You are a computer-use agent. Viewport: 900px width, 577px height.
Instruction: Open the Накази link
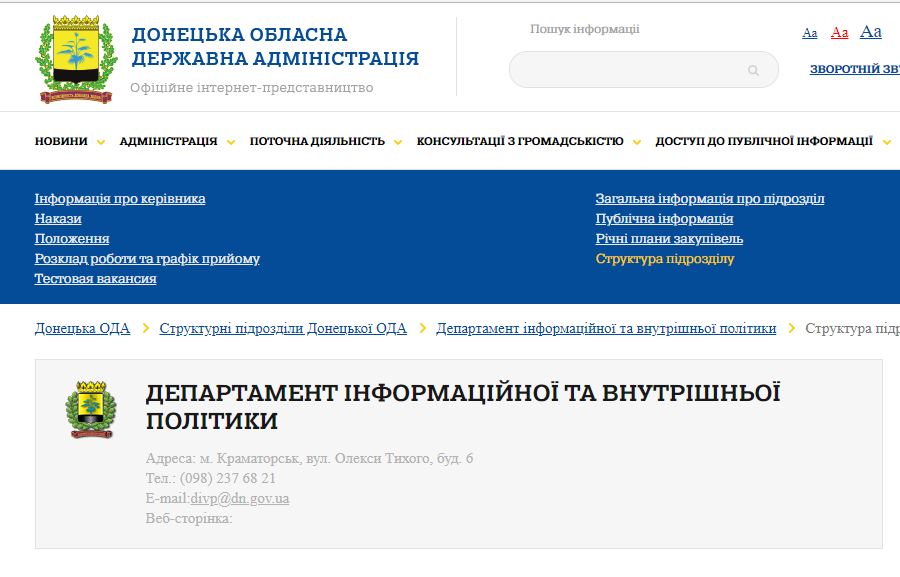point(58,218)
